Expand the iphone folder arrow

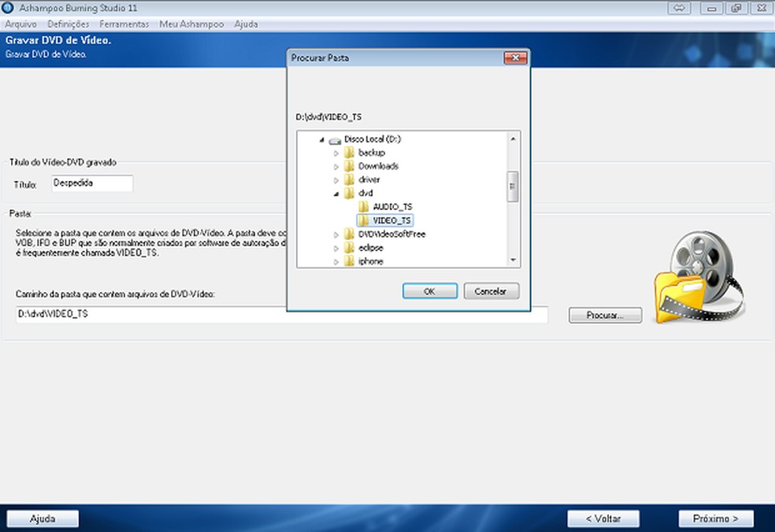click(336, 262)
